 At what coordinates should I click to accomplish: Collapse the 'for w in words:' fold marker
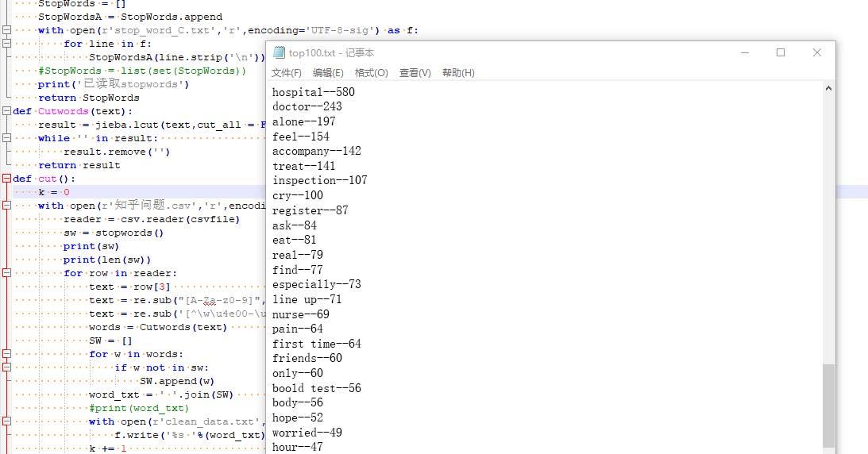click(6, 353)
